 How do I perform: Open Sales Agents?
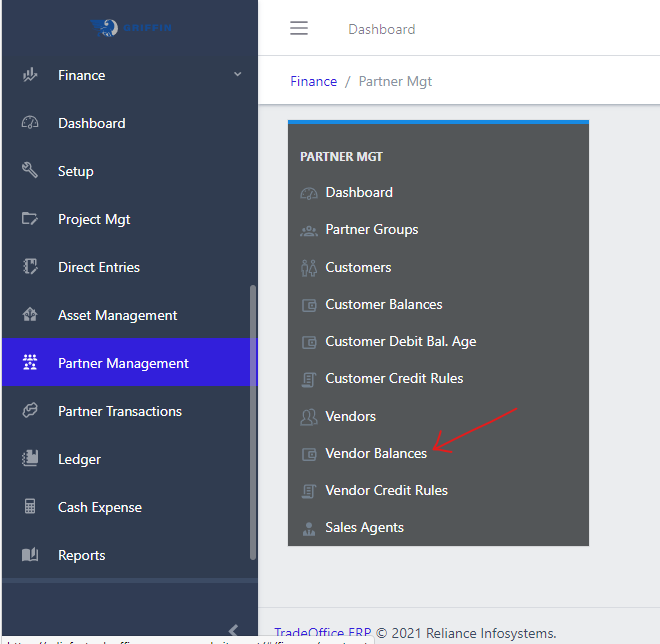coord(365,527)
